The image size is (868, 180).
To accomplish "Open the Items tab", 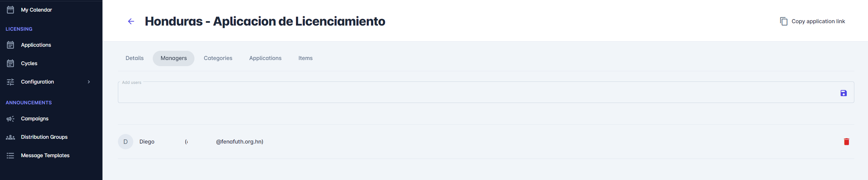I will (305, 58).
